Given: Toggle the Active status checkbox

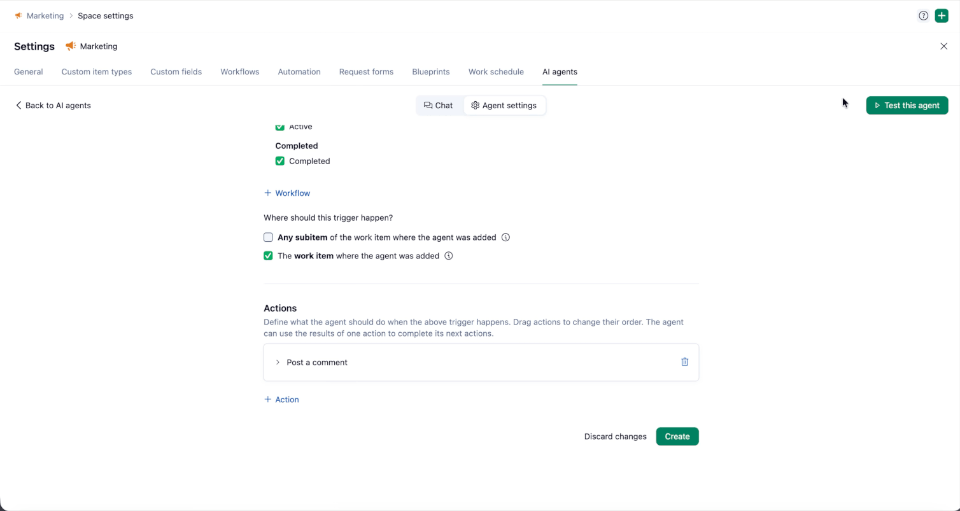Looking at the screenshot, I should pyautogui.click(x=280, y=127).
